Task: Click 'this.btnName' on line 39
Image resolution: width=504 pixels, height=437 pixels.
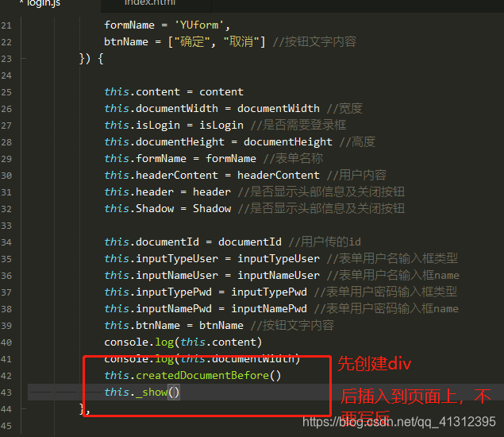Action: coord(142,325)
